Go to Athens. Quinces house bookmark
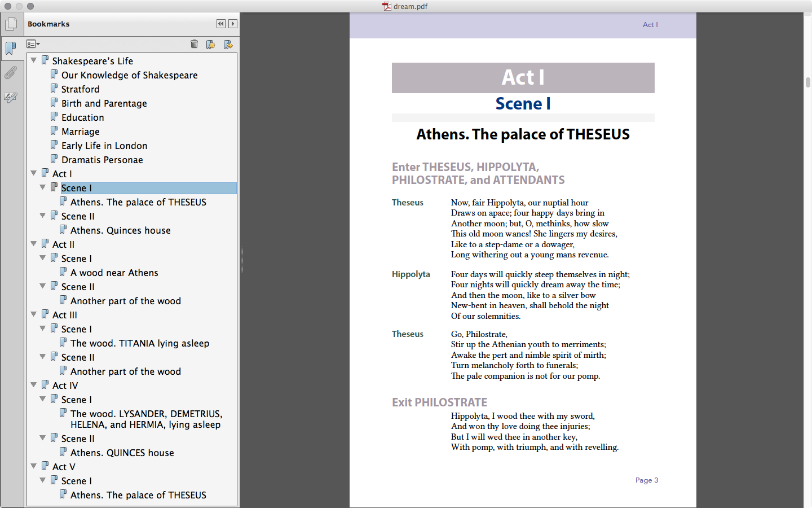Screen dimensions: 812x508 pyautogui.click(x=120, y=230)
